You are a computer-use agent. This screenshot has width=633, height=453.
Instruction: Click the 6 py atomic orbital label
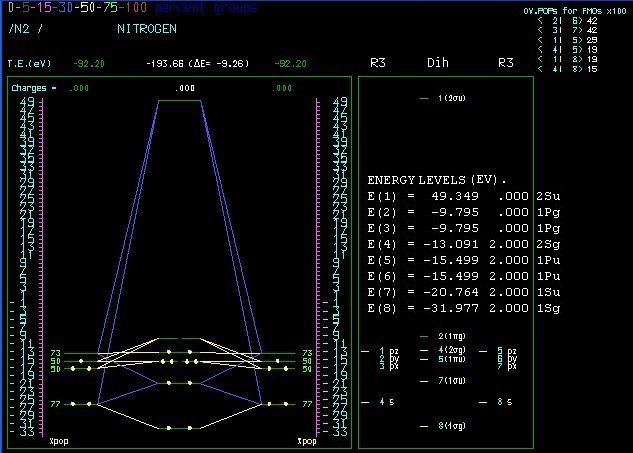pyautogui.click(x=507, y=359)
